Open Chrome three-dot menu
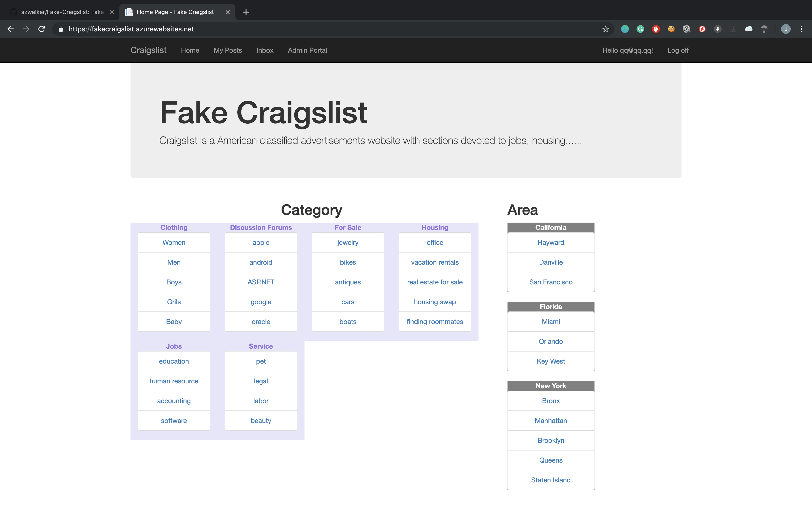This screenshot has width=812, height=507. [x=801, y=29]
